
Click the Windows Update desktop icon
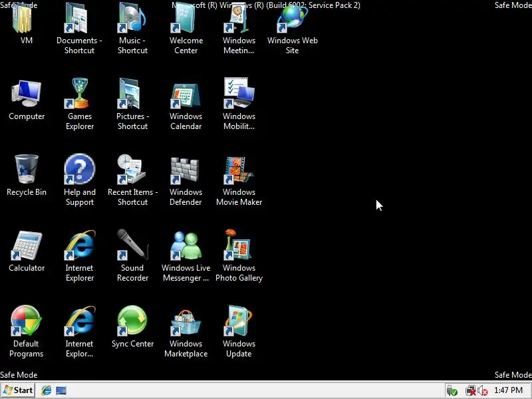pos(239,321)
